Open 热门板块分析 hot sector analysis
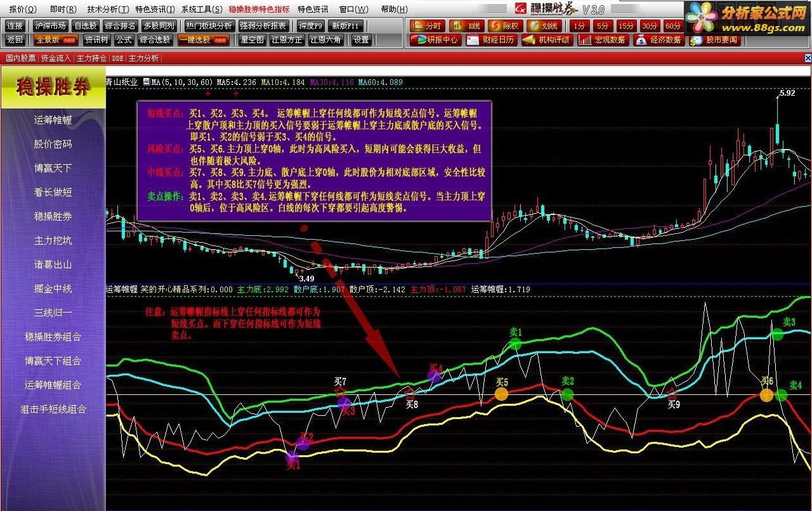The image size is (812, 511). pyautogui.click(x=209, y=26)
